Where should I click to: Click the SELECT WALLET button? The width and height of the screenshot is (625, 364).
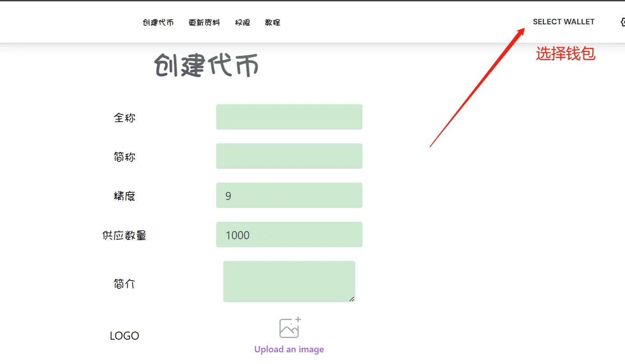pos(564,22)
